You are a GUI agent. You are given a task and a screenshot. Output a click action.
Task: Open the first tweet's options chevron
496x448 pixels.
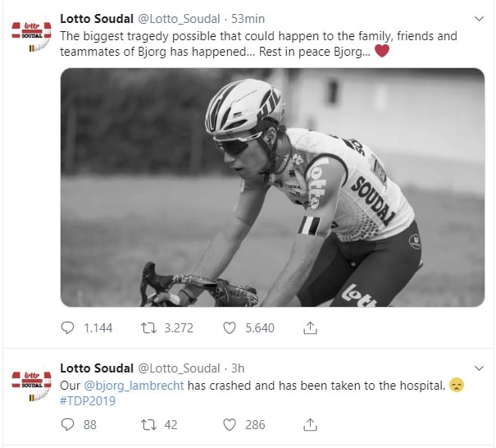[480, 18]
